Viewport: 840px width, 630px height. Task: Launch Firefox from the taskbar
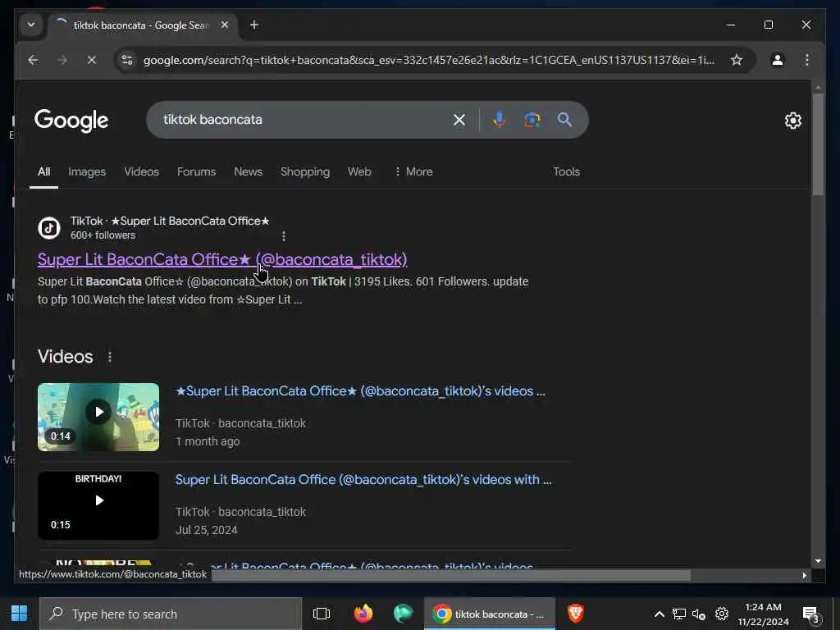(363, 614)
